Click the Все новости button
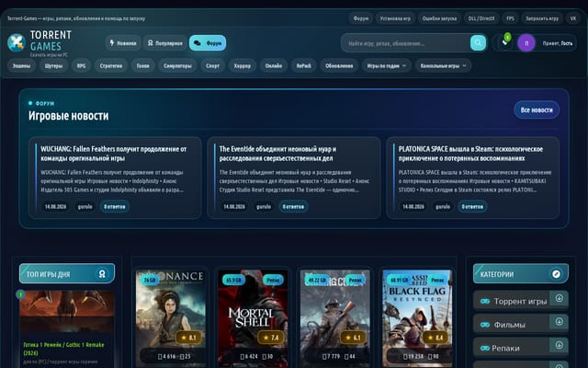The image size is (588, 368). [537, 109]
